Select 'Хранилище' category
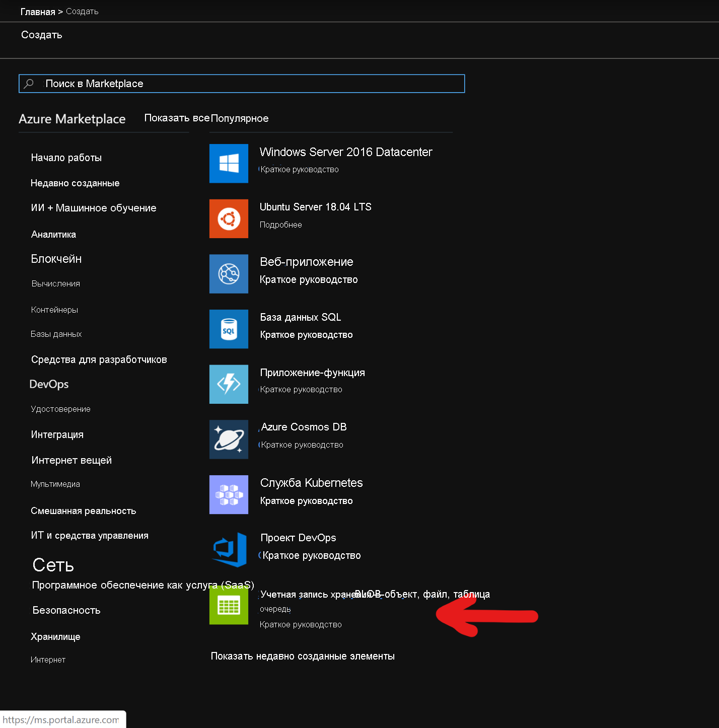The height and width of the screenshot is (728, 719). point(55,636)
